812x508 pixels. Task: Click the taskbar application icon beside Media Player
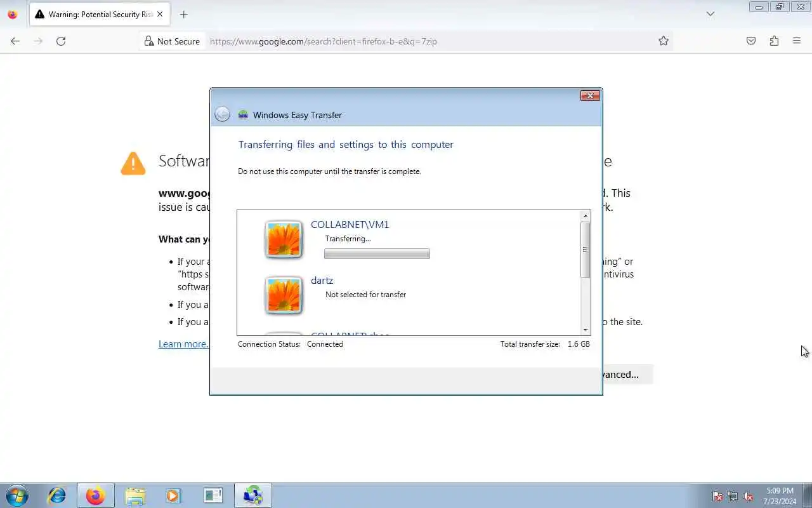tap(213, 495)
